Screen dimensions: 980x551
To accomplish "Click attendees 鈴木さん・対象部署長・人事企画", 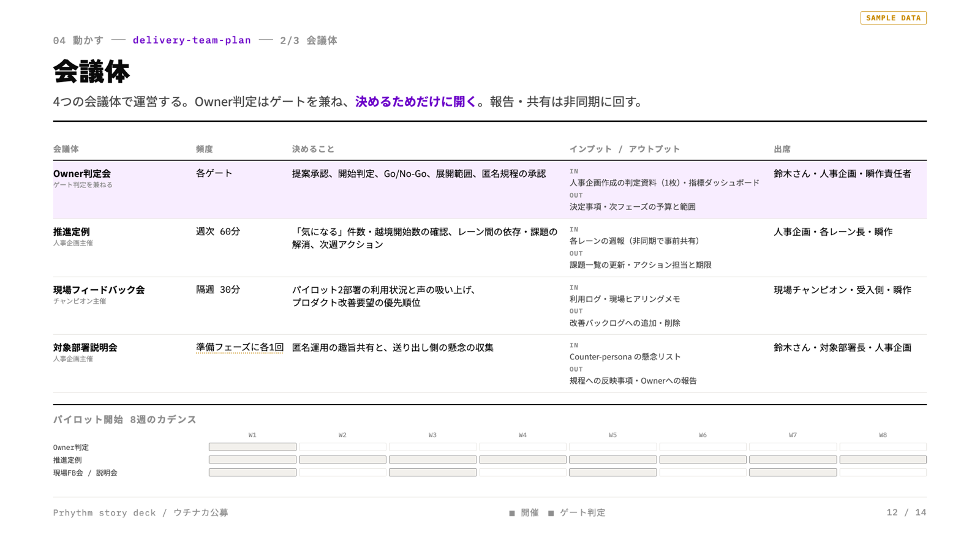I will 842,348.
